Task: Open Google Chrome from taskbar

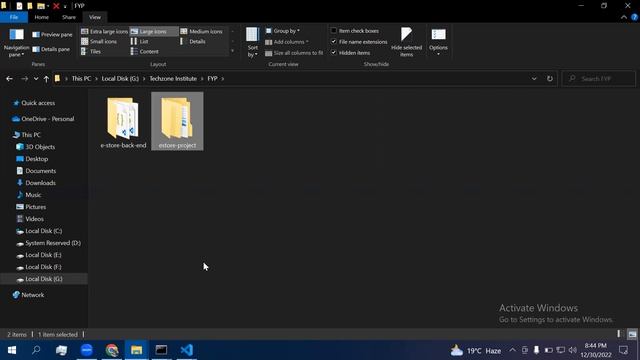Action: click(x=112, y=350)
